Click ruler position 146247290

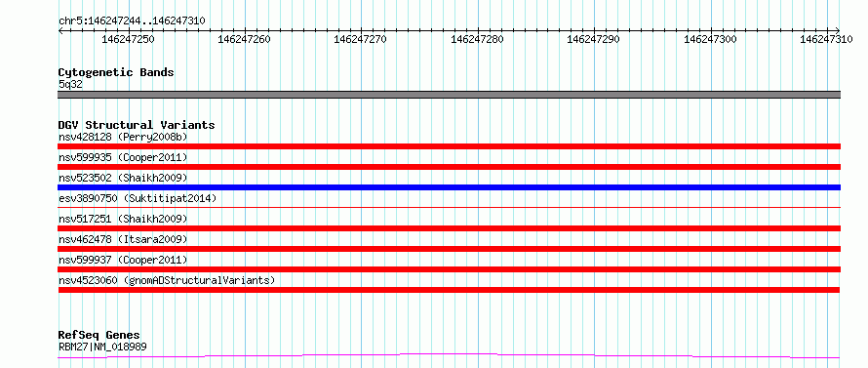point(594,39)
